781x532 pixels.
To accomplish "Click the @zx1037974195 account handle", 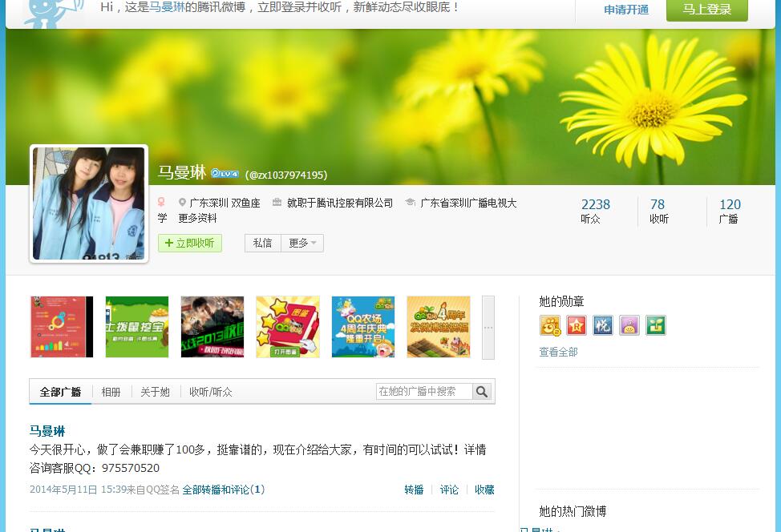I will point(286,175).
